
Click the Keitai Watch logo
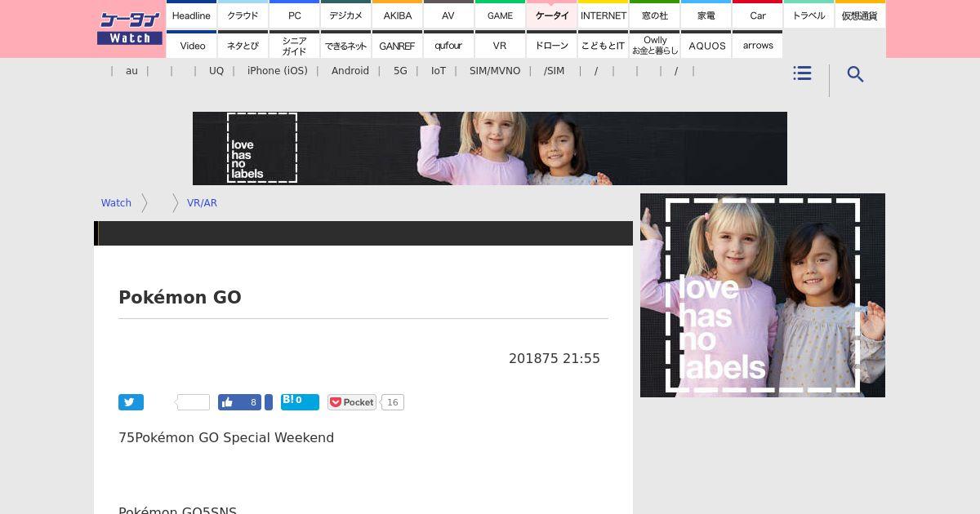coord(130,29)
